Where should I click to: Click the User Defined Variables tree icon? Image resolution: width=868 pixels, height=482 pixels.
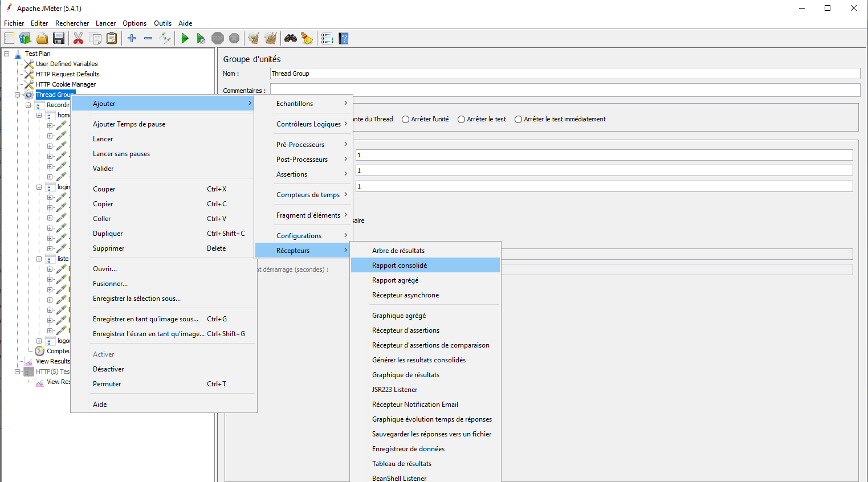click(x=29, y=64)
